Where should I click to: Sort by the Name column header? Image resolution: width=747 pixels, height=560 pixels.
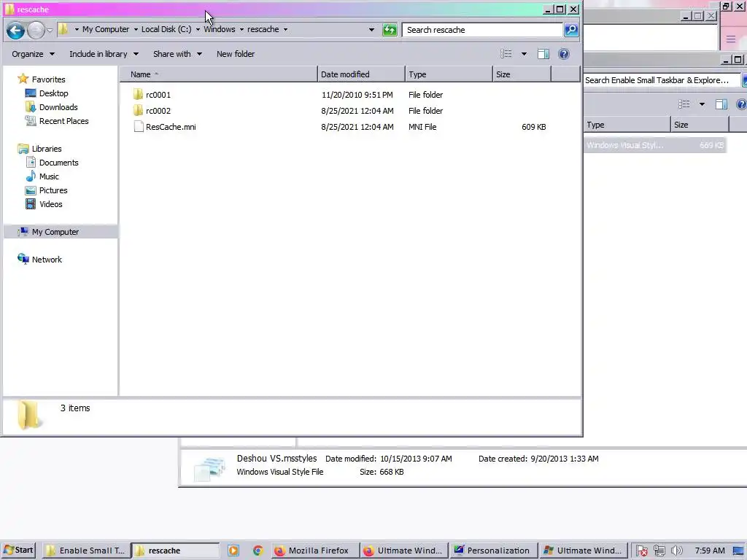[x=219, y=74]
